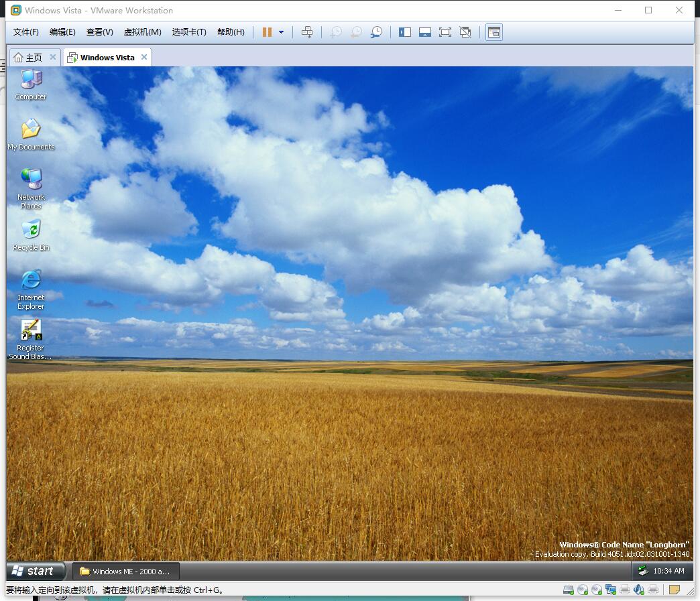Send Ctrl+Alt+Del to the VM
The image size is (700, 601).
[x=307, y=32]
